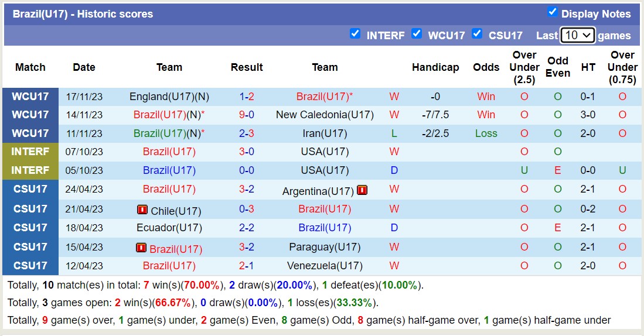Viewport: 644px width, 336px height.
Task: Select the 1-2 score of England match
Action: click(x=246, y=97)
